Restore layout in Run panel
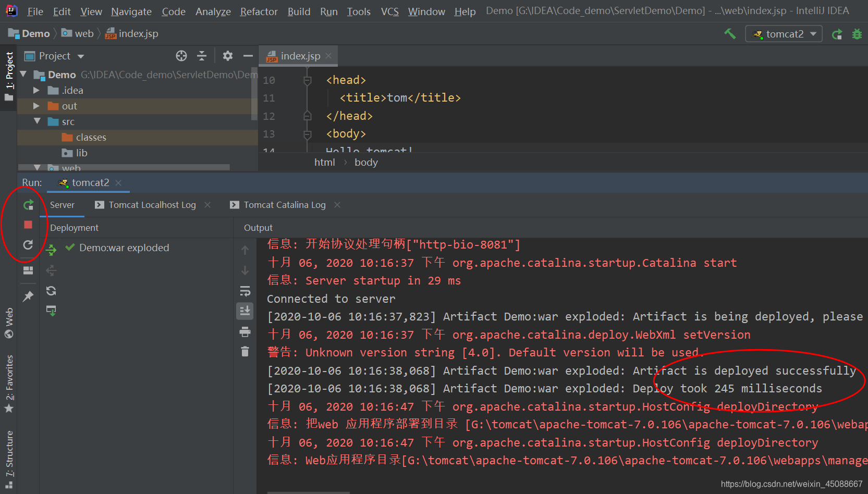Image resolution: width=868 pixels, height=494 pixels. pos(28,270)
